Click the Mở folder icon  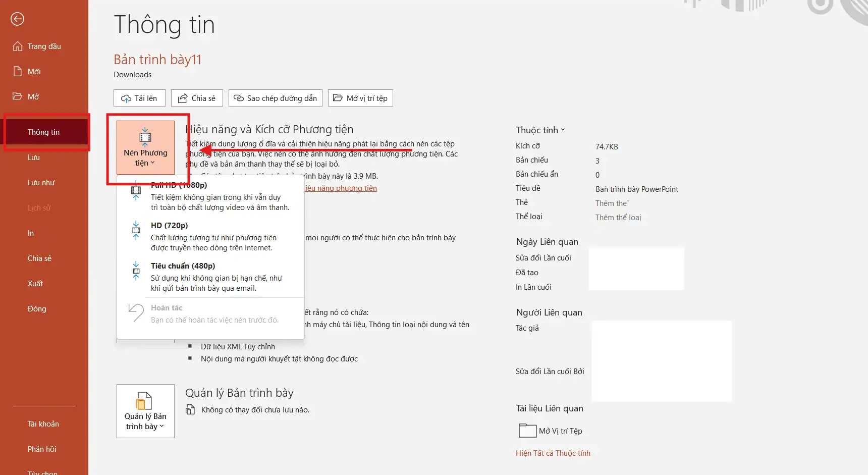point(18,96)
